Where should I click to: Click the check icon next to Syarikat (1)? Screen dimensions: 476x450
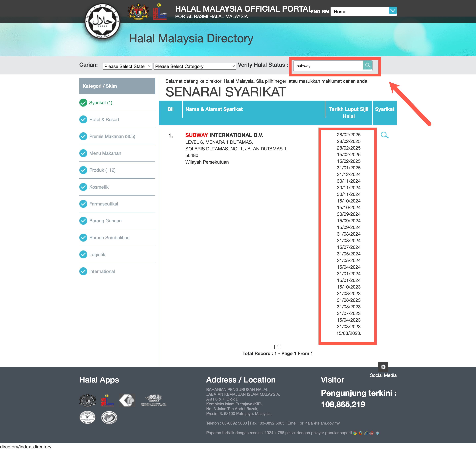83,103
